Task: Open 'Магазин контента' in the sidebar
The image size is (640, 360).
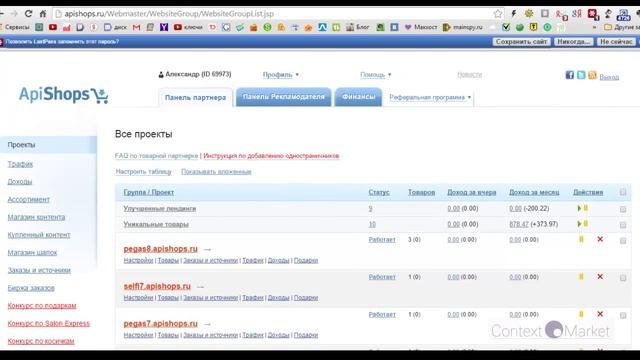Action: 36,217
